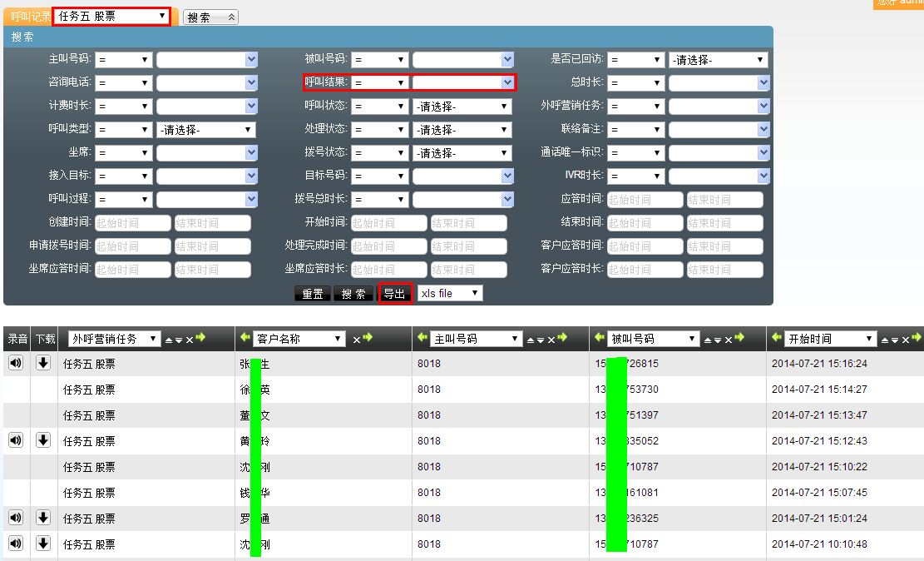Click the 导出 export button
Image resolution: width=924 pixels, height=561 pixels.
[x=395, y=294]
